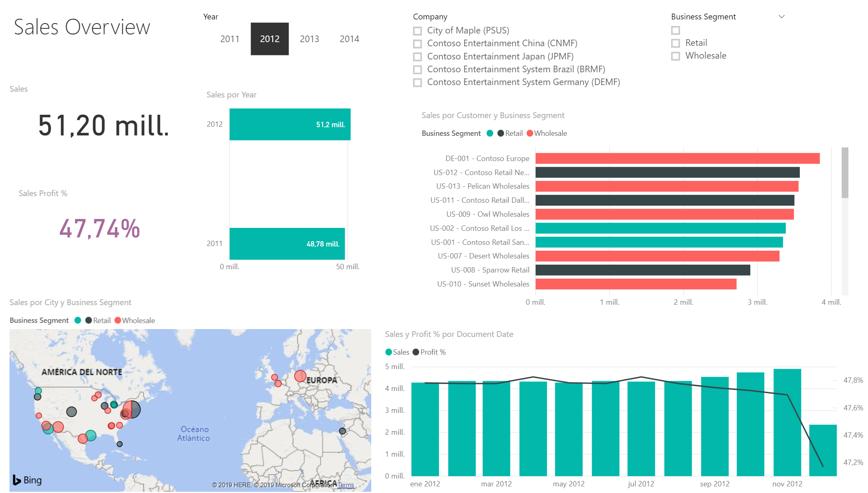Click the Bing logo on the map

[27, 480]
